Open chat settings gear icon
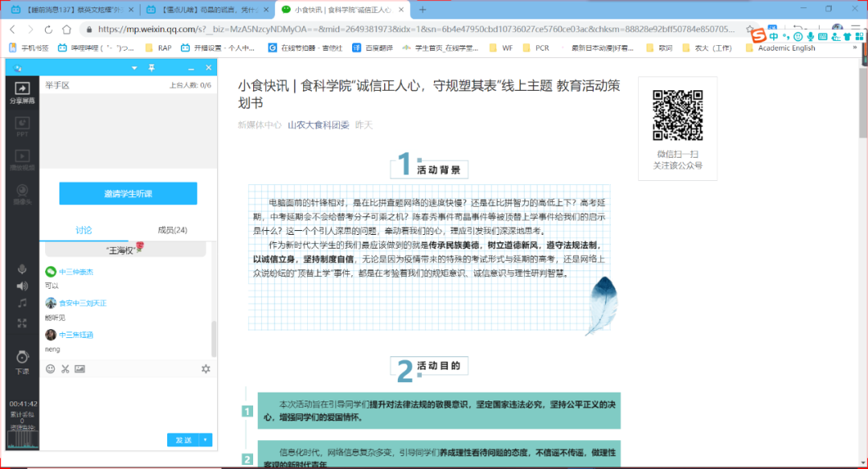The height and width of the screenshot is (469, 868). pyautogui.click(x=206, y=368)
